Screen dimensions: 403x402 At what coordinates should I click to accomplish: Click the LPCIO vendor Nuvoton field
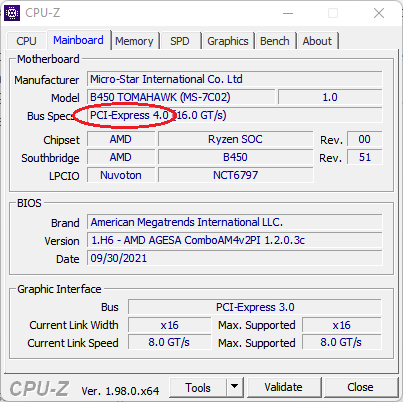pos(121,175)
